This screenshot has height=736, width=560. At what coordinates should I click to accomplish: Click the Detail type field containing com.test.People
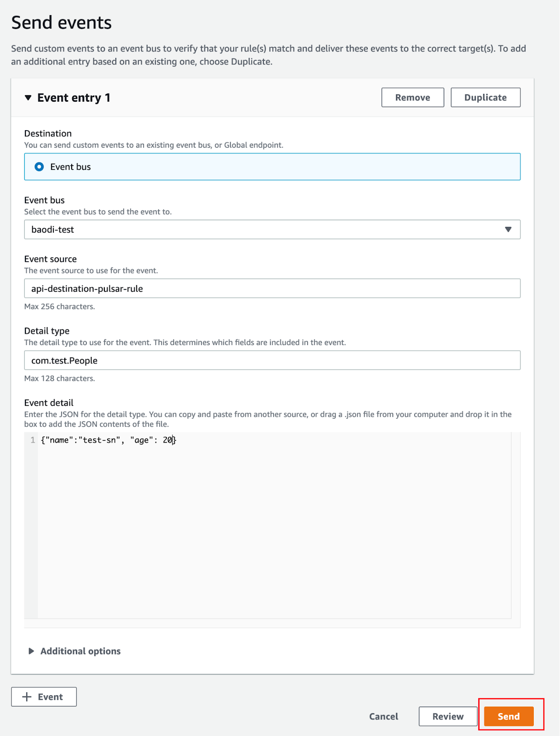pos(271,360)
